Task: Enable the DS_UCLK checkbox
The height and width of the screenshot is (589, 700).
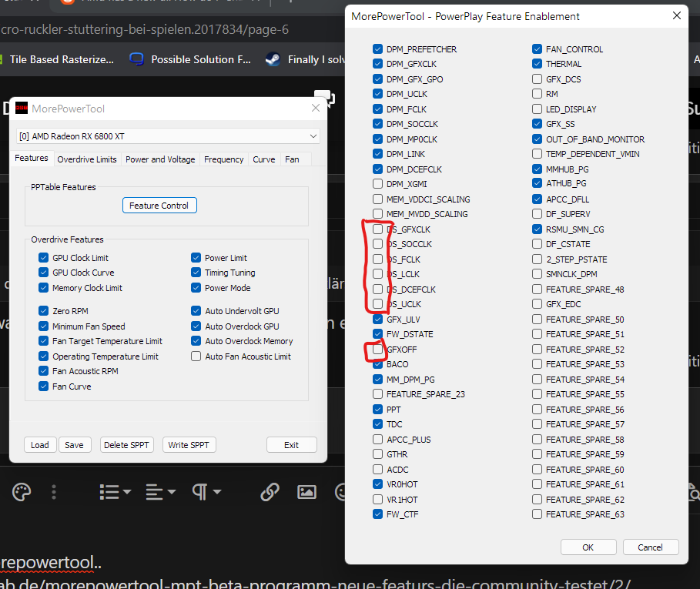Action: (377, 304)
